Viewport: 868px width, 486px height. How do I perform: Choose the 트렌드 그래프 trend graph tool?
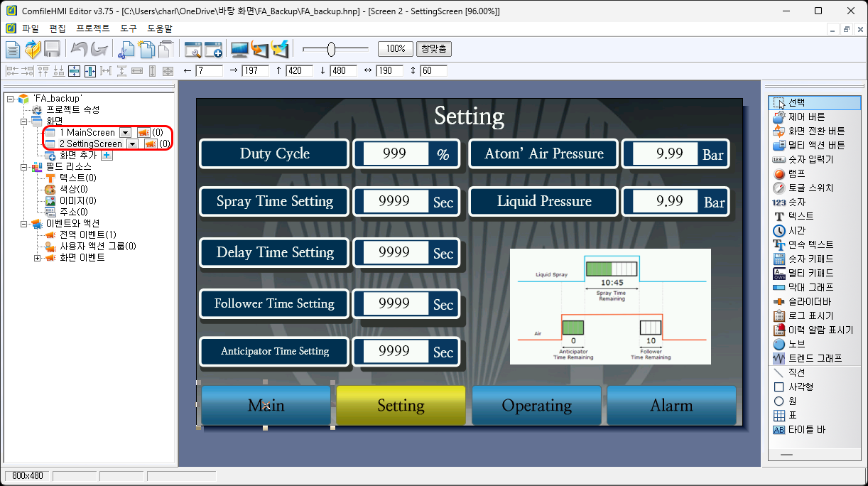click(x=814, y=358)
